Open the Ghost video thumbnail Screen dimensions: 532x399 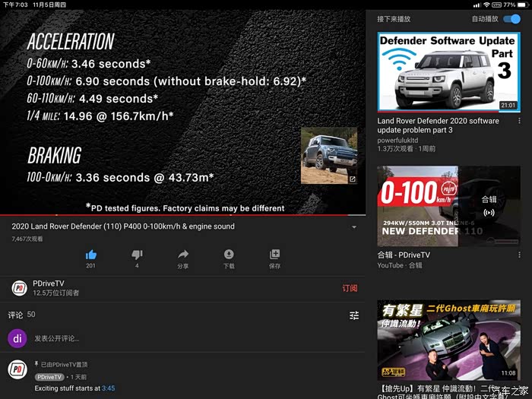[x=448, y=340]
